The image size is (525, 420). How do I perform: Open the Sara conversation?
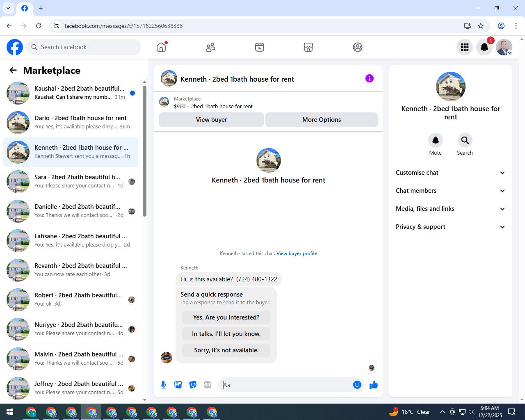point(71,182)
